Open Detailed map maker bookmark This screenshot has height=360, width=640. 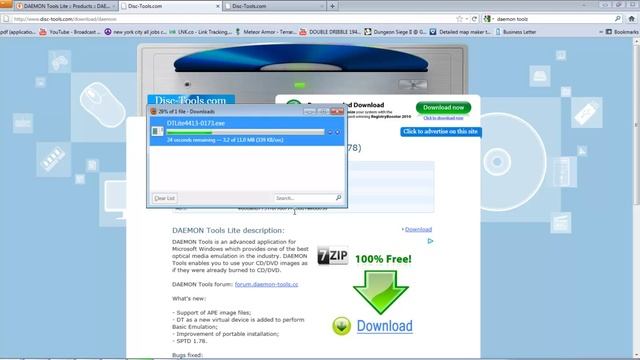(x=461, y=31)
